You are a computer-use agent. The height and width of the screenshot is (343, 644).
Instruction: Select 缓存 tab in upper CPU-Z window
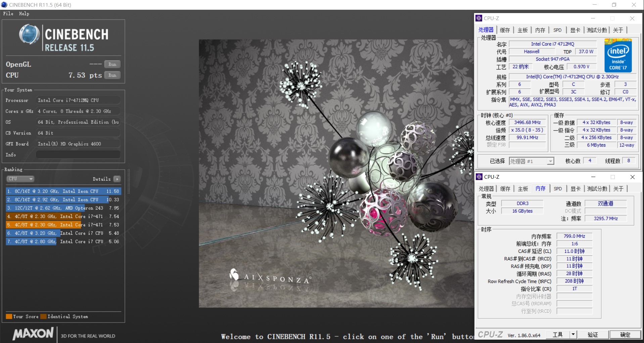[505, 30]
